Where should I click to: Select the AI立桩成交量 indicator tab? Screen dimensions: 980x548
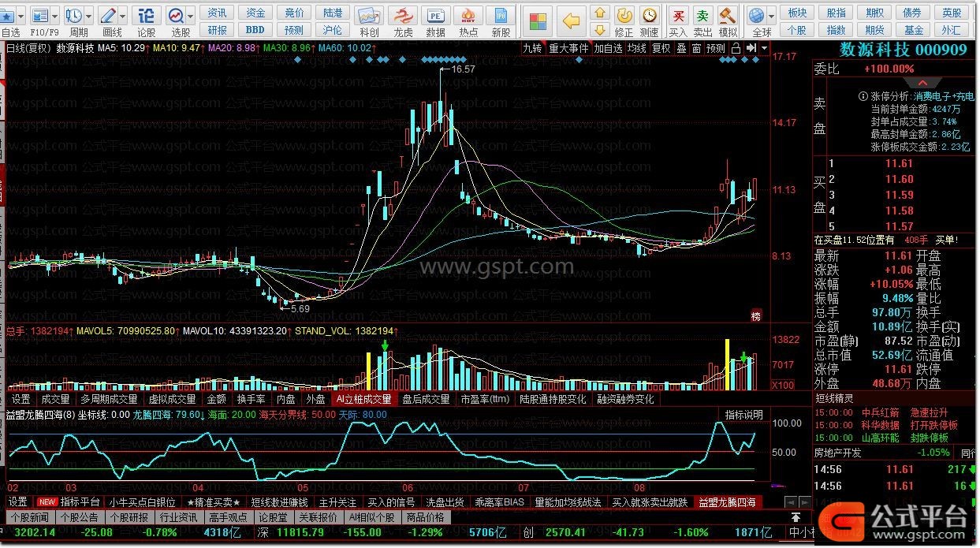pyautogui.click(x=363, y=399)
